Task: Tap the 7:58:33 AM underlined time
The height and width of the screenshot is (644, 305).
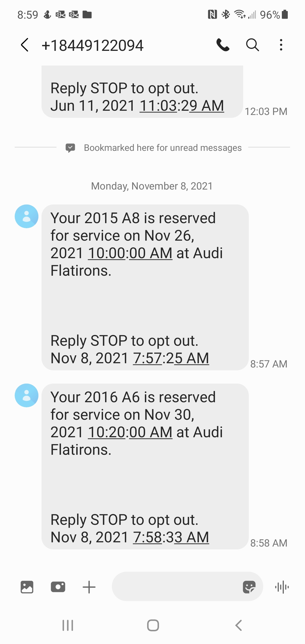Action: tap(171, 537)
